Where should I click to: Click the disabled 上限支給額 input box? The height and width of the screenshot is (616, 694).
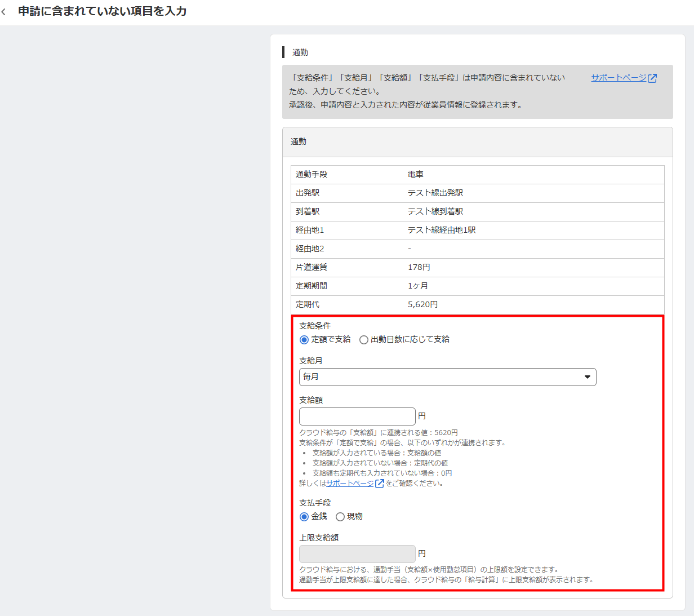tap(357, 554)
